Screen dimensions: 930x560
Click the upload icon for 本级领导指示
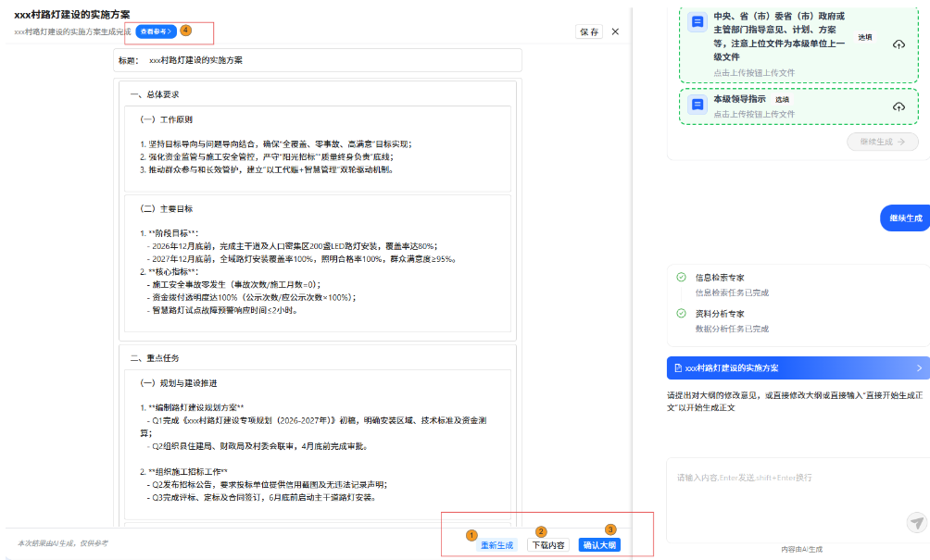pos(898,106)
